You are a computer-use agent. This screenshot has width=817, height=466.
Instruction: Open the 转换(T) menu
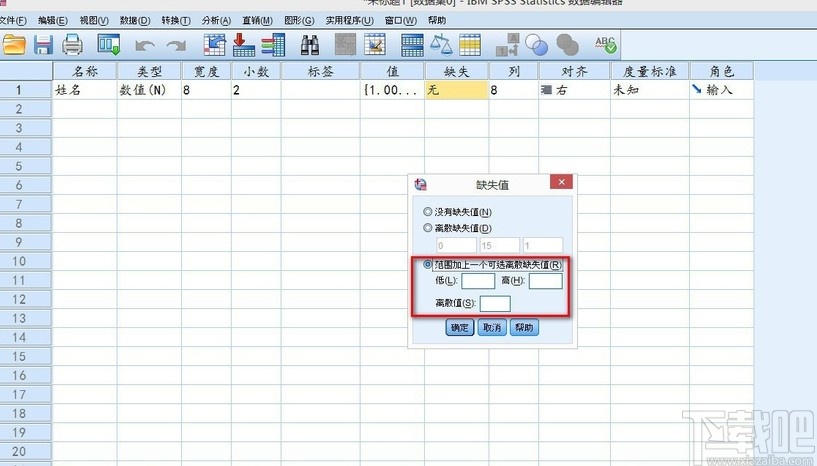[x=176, y=20]
